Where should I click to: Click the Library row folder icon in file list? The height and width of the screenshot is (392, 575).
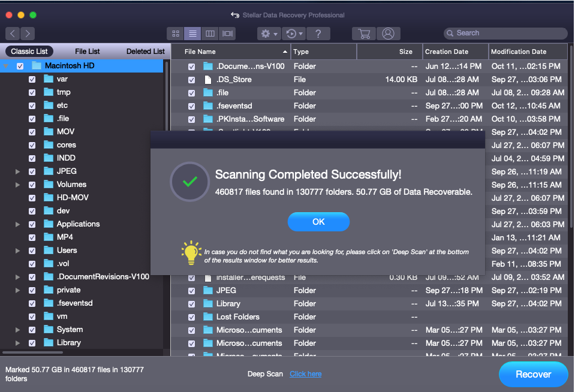pos(208,304)
